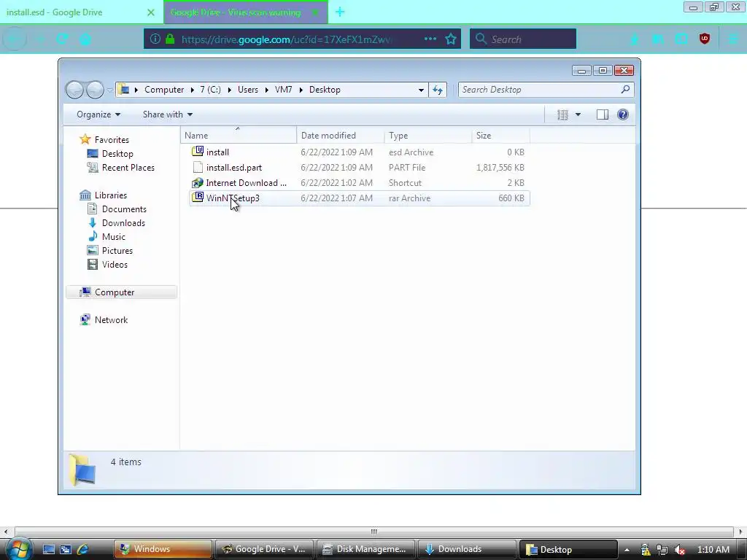Click the Search Desktop field
747x560 pixels.
pyautogui.click(x=546, y=90)
